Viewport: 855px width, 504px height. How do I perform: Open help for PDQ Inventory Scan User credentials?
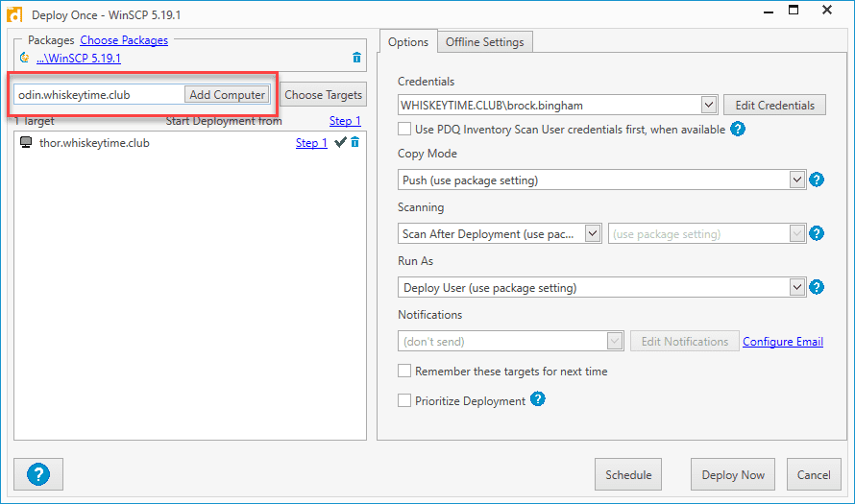pos(738,130)
